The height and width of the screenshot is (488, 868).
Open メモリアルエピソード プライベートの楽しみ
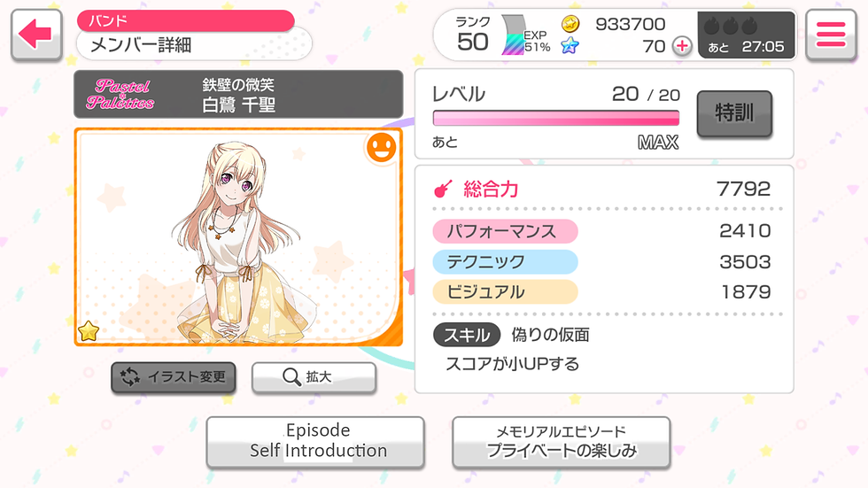tap(562, 442)
